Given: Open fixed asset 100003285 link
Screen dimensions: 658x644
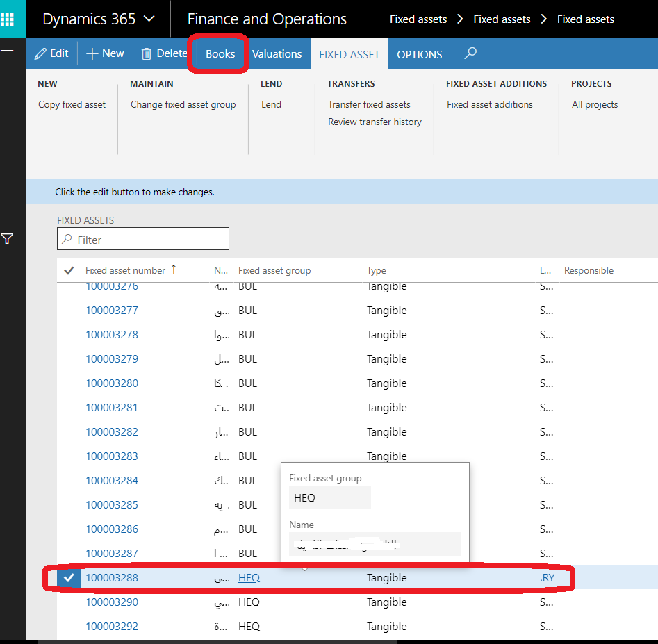Looking at the screenshot, I should point(112,505).
